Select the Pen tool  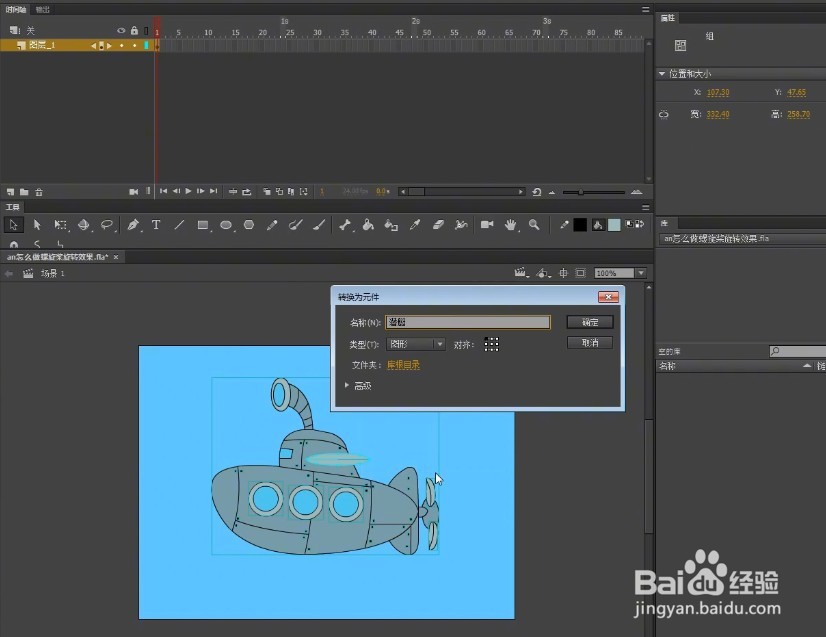133,225
